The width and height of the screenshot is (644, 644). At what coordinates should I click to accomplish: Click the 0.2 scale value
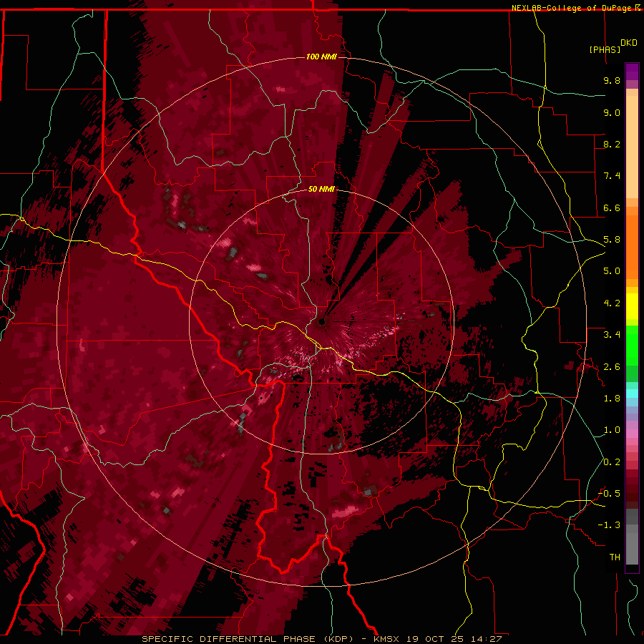[x=612, y=462]
